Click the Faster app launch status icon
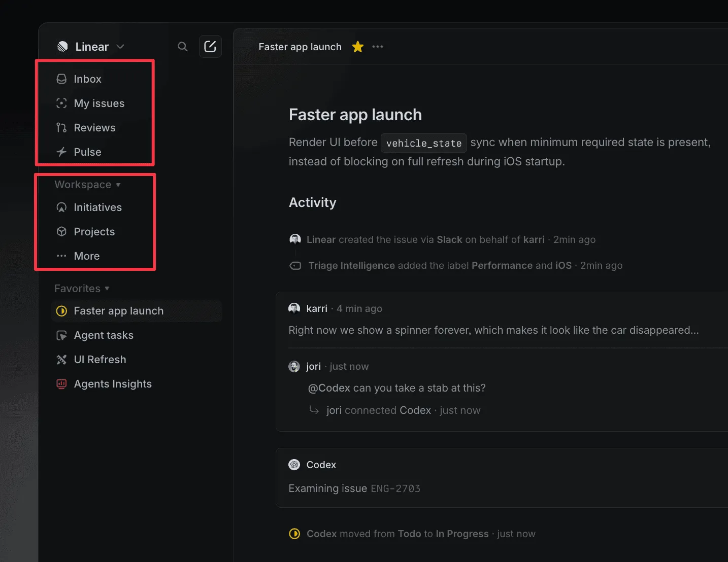The image size is (728, 562). (x=61, y=311)
